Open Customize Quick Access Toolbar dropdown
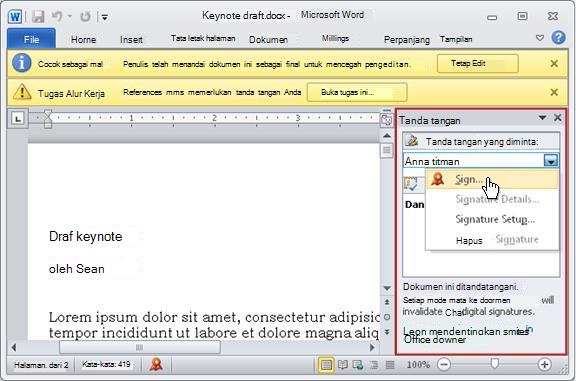Viewport: 576px width, 381px height. tap(105, 17)
